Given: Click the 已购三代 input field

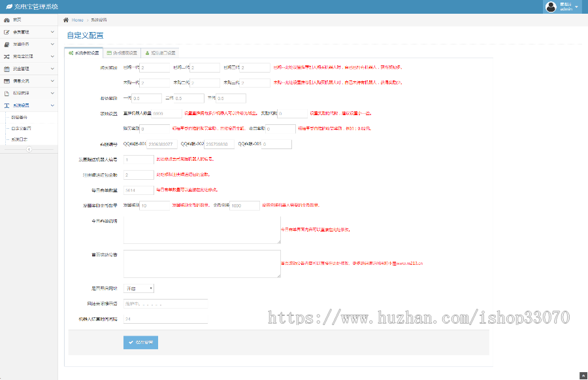Looking at the screenshot, I should 255,67.
